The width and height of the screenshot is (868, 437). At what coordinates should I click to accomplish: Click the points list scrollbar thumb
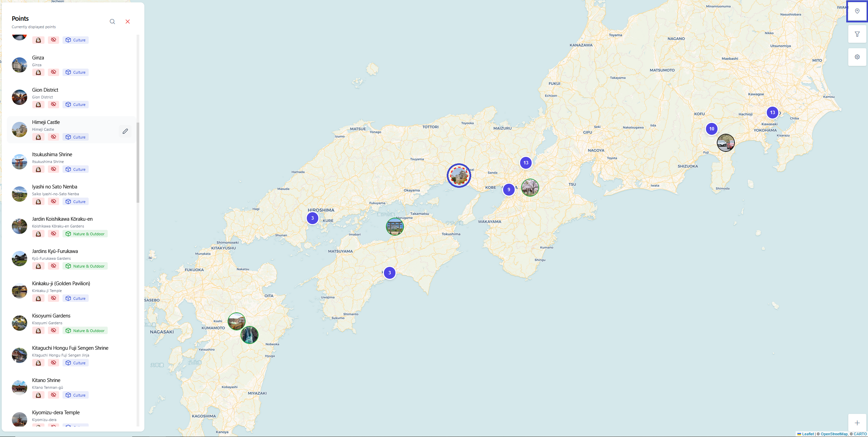click(x=138, y=163)
